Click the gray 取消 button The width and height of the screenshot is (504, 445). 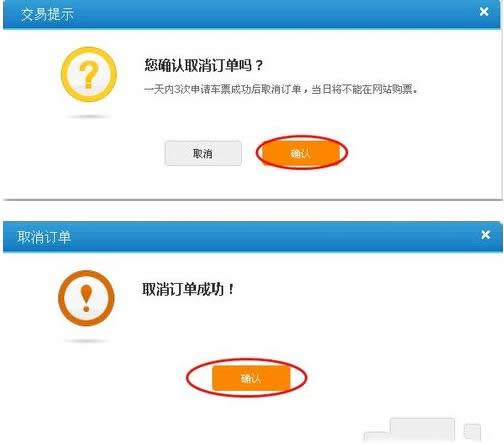tap(203, 153)
